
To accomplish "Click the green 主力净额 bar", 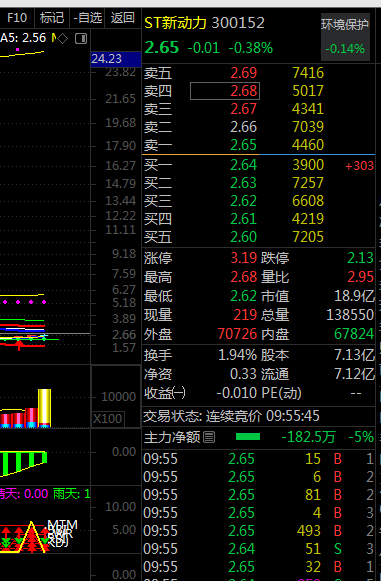I will (x=248, y=437).
